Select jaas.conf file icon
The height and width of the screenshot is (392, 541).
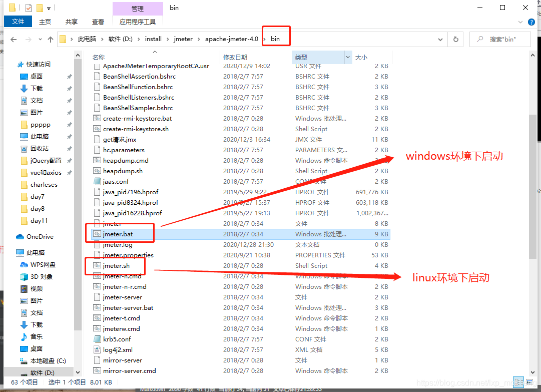pos(97,182)
